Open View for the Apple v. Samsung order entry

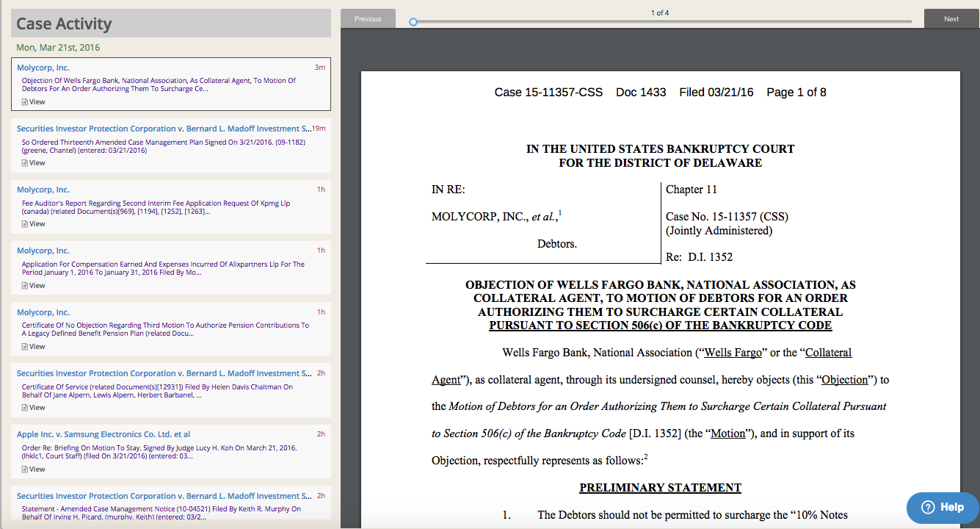[33, 469]
